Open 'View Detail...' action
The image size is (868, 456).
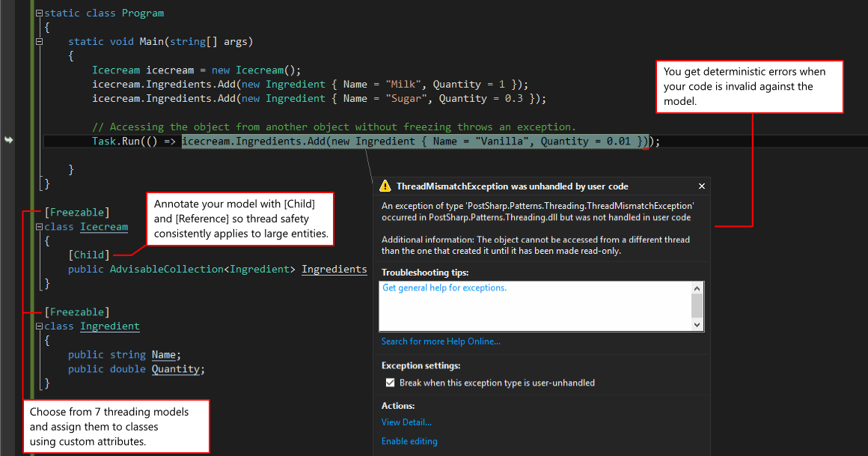point(406,422)
